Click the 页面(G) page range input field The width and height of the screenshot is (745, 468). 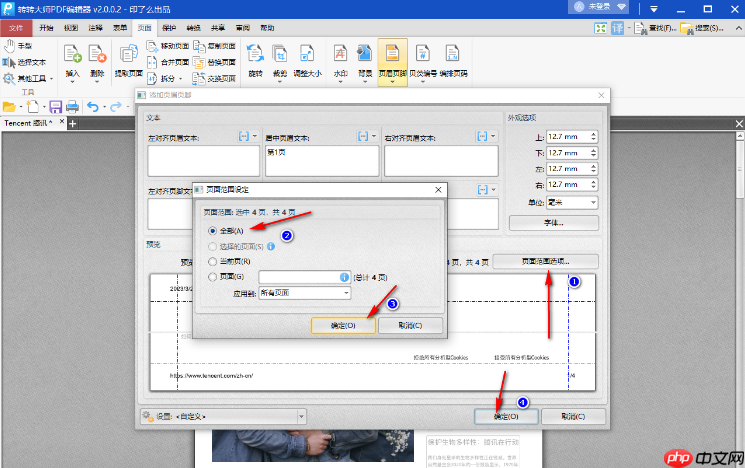tap(297, 276)
